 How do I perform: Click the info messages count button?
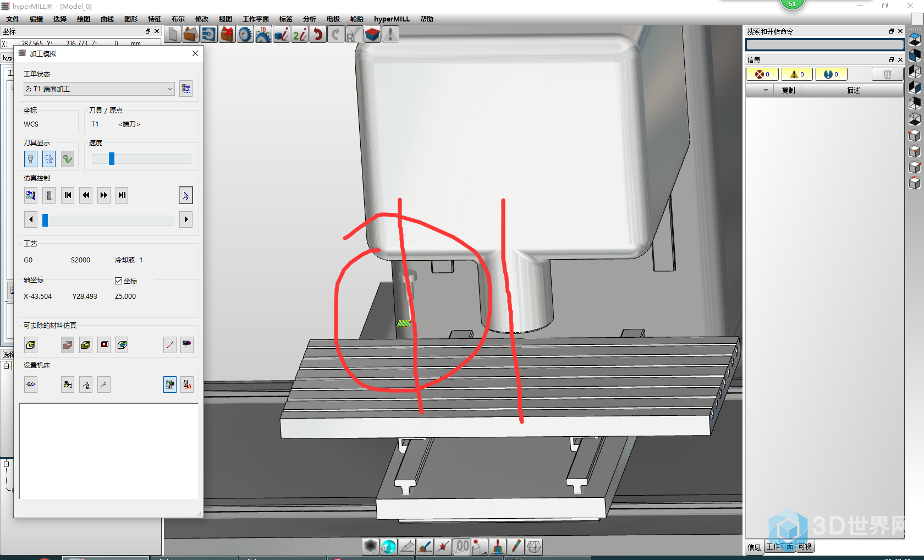point(831,74)
